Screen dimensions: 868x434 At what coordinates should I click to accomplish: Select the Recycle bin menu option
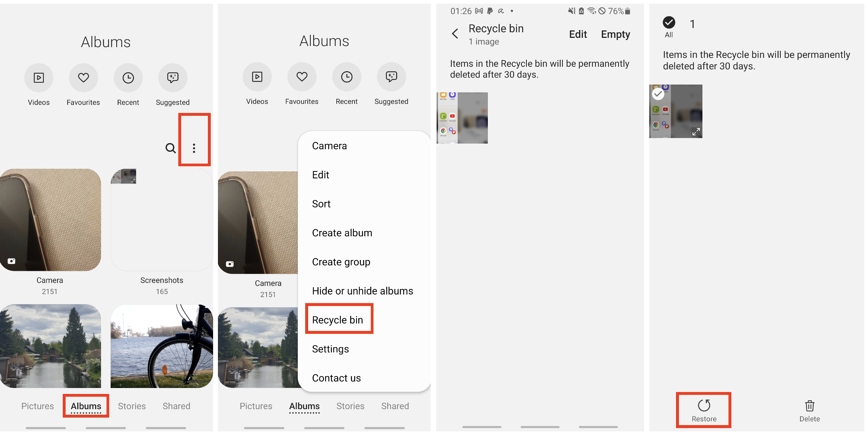click(338, 319)
